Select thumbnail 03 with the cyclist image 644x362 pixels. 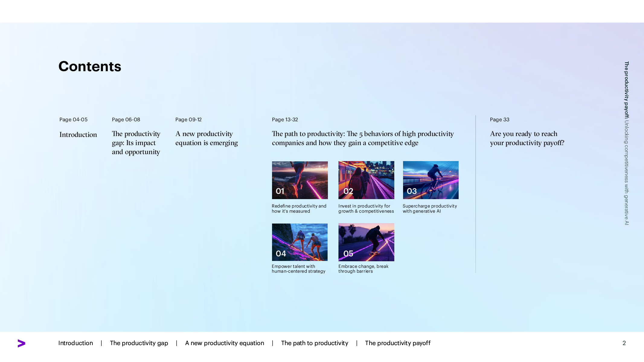tap(431, 180)
